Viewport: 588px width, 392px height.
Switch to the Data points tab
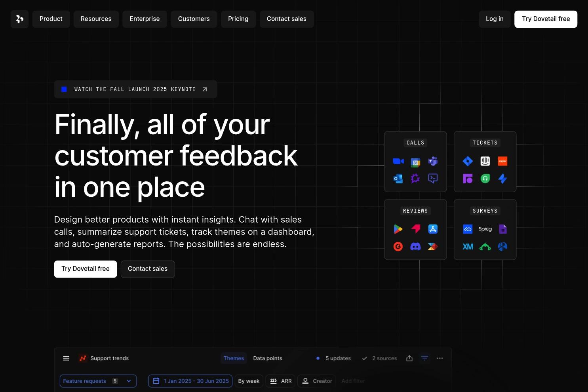(x=268, y=358)
